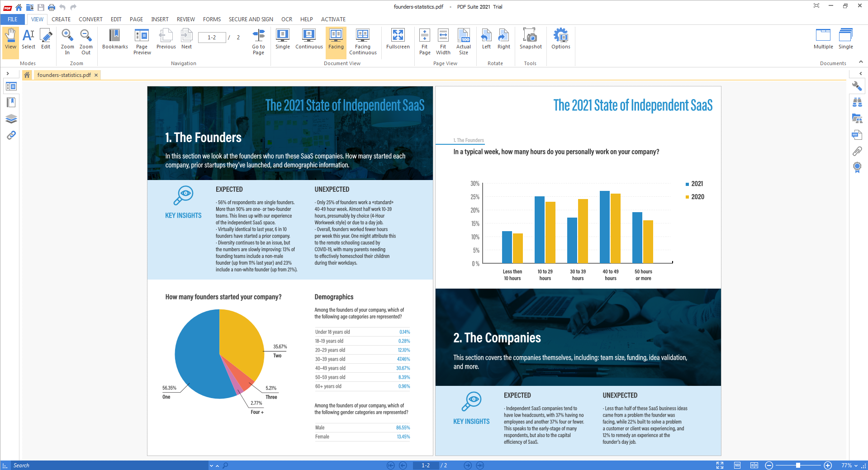The image size is (868, 470).
Task: Collapse the left navigation pane
Action: 8,73
